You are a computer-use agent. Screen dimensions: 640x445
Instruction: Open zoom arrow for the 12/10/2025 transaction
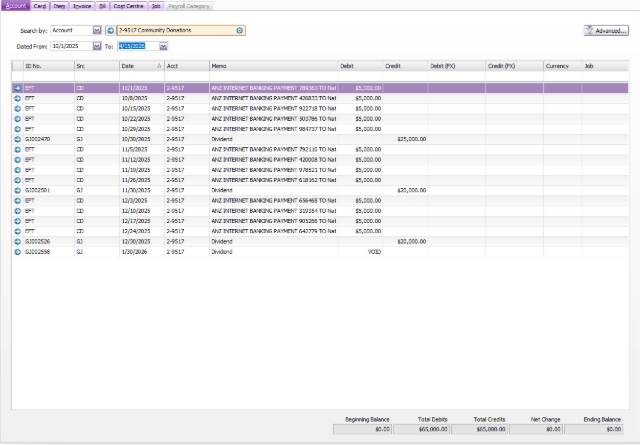pyautogui.click(x=17, y=211)
